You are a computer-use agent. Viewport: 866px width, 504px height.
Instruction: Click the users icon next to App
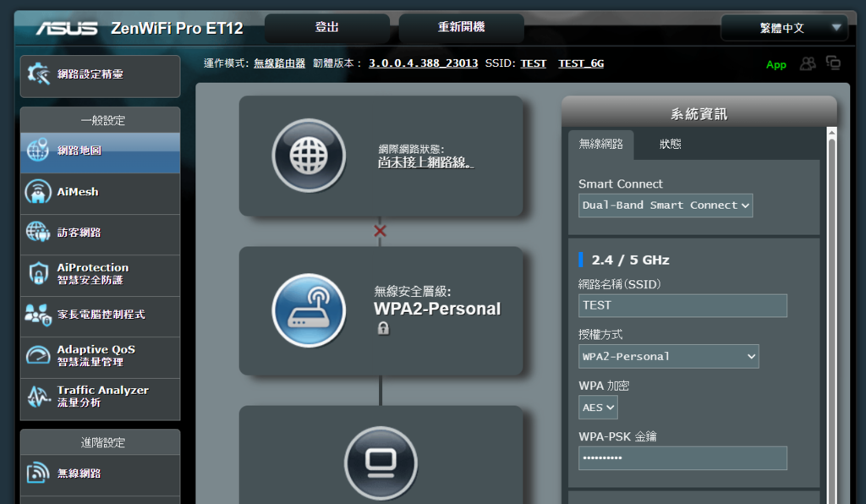pyautogui.click(x=808, y=64)
